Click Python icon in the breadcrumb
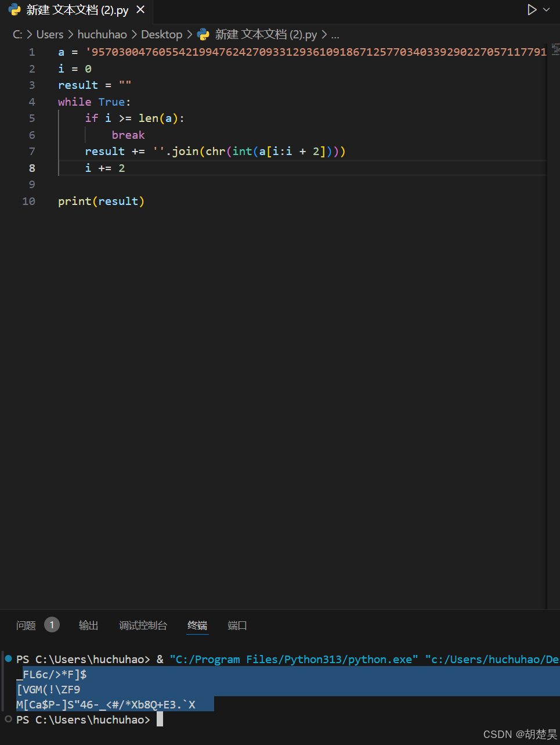Screen dimensions: 560x745 tap(203, 35)
